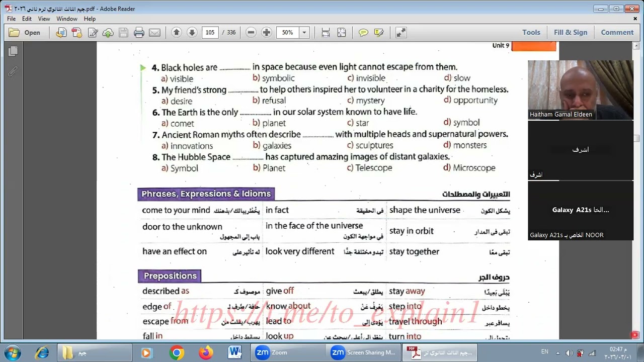Click the Create PDF online icon

(x=76, y=33)
